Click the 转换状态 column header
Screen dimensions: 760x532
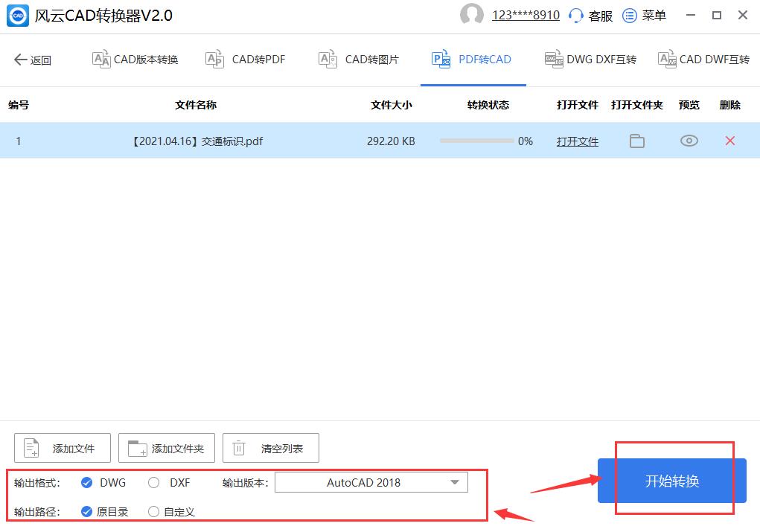click(x=488, y=105)
